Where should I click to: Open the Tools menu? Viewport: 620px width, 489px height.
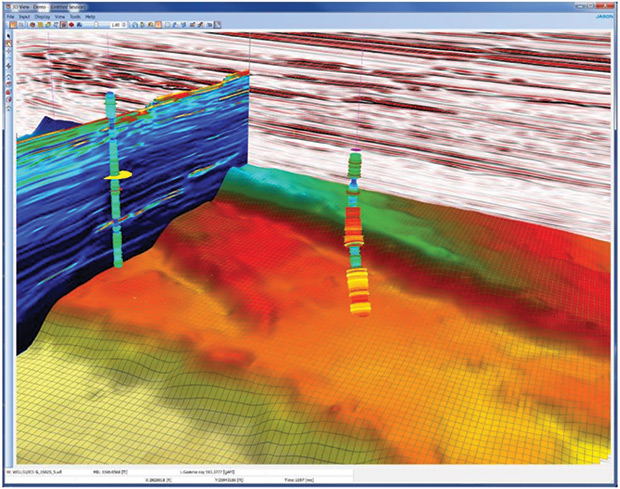(76, 17)
